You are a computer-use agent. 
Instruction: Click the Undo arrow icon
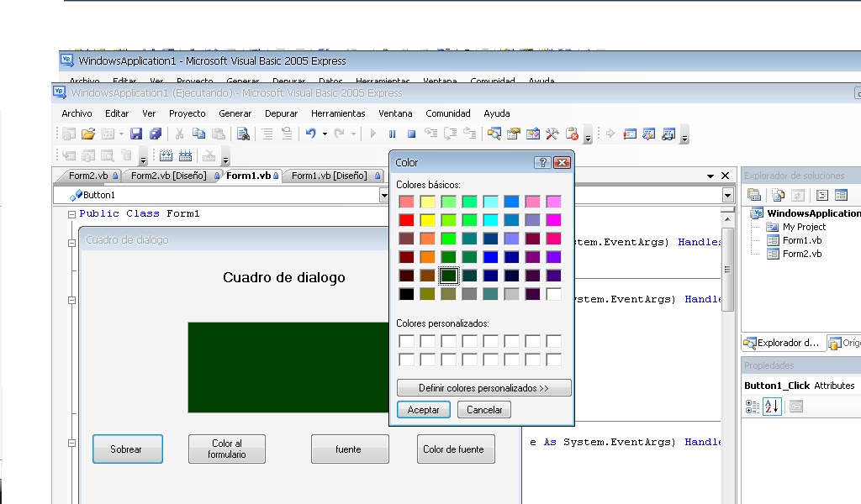pos(311,134)
